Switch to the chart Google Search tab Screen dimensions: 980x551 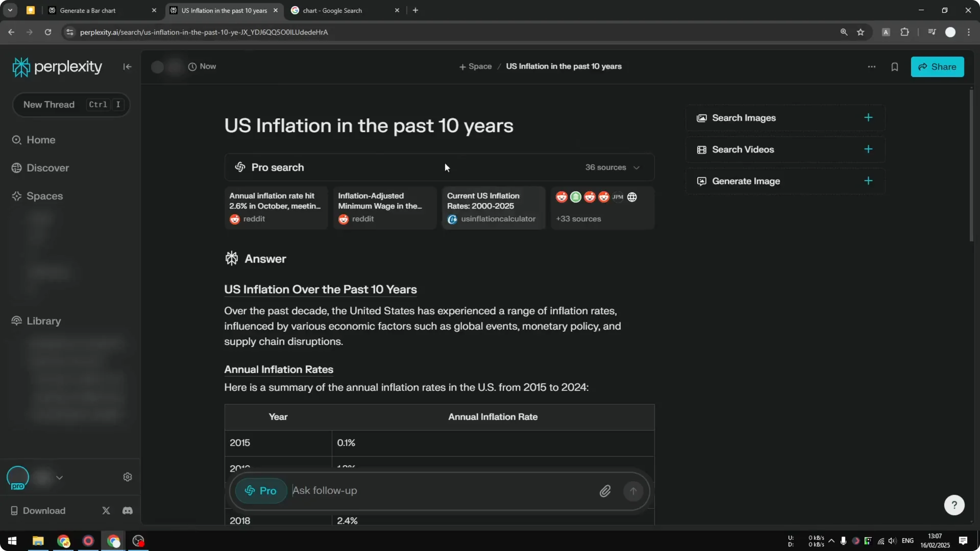coord(334,10)
